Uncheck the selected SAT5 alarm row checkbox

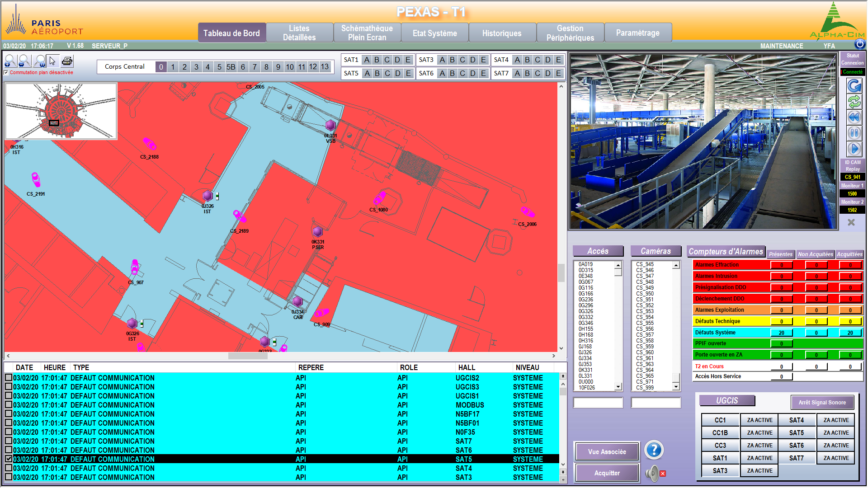pos(9,459)
